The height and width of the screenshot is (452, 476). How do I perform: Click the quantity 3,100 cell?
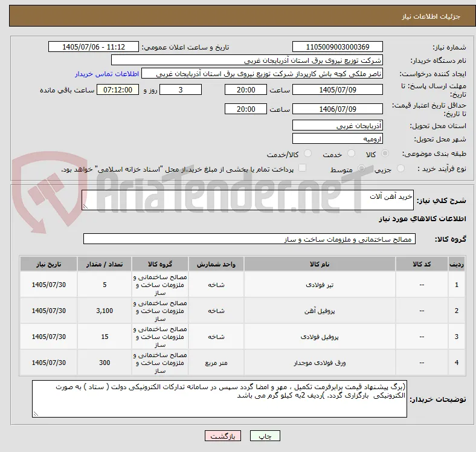click(105, 311)
